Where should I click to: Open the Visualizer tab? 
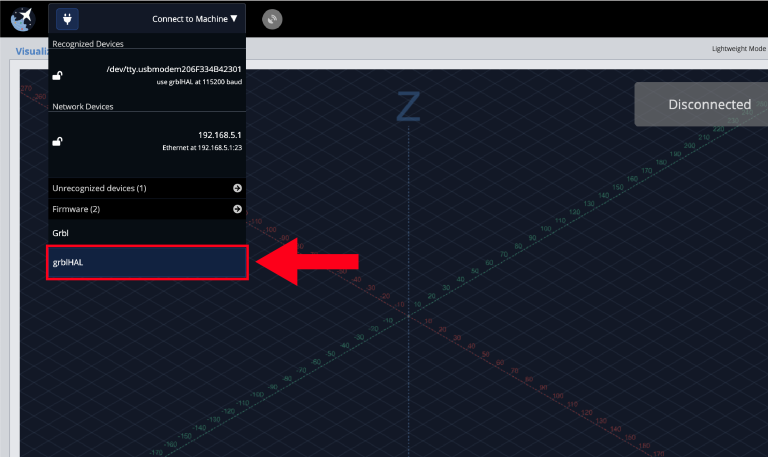pyautogui.click(x=32, y=51)
